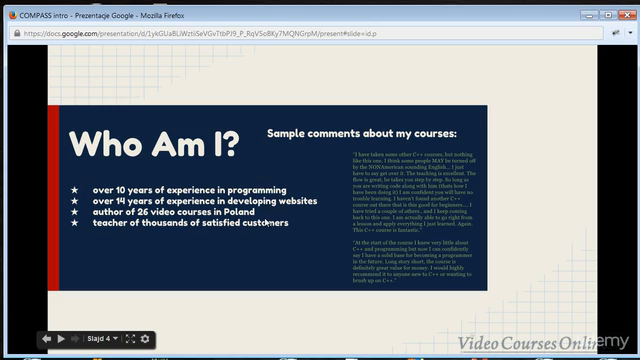
Task: Click 'author of 26 video courses' line
Action: point(173,212)
